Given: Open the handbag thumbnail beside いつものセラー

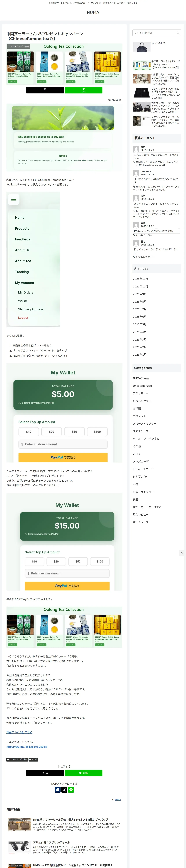Looking at the screenshot, I should click(x=141, y=47).
